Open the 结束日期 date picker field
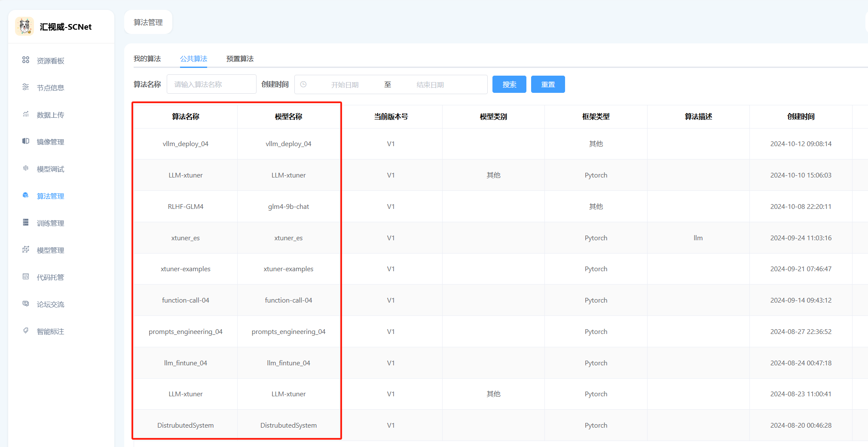 (x=430, y=85)
